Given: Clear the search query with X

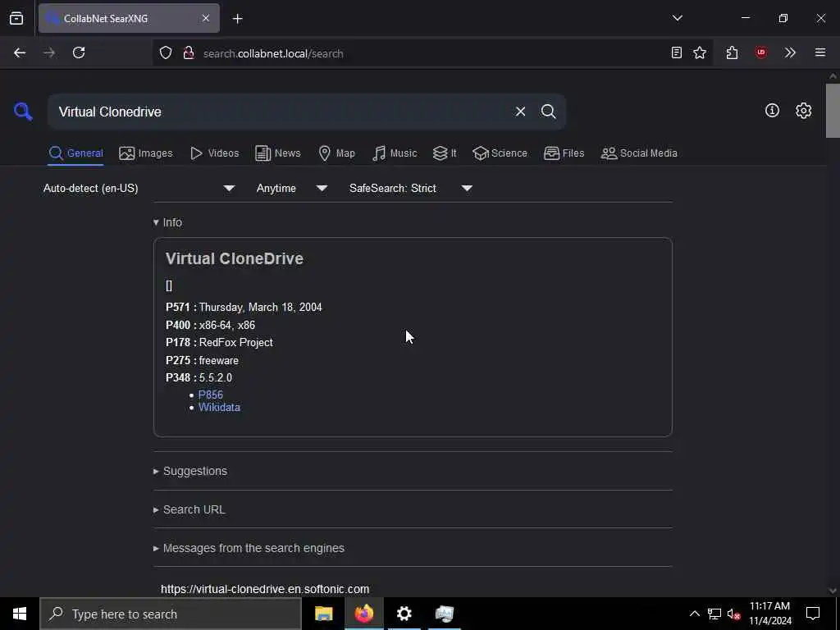Looking at the screenshot, I should click(x=520, y=112).
